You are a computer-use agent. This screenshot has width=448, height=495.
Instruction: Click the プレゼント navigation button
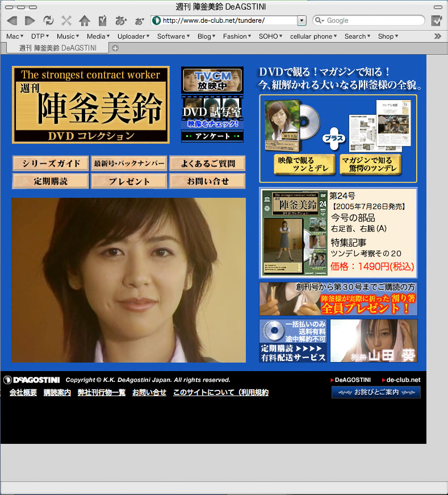coord(129,181)
